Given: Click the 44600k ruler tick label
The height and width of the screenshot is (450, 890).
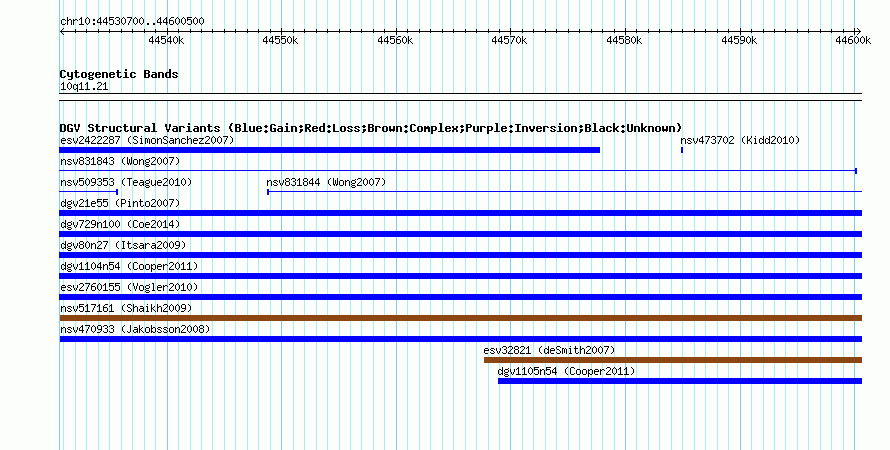Looking at the screenshot, I should pos(853,40).
